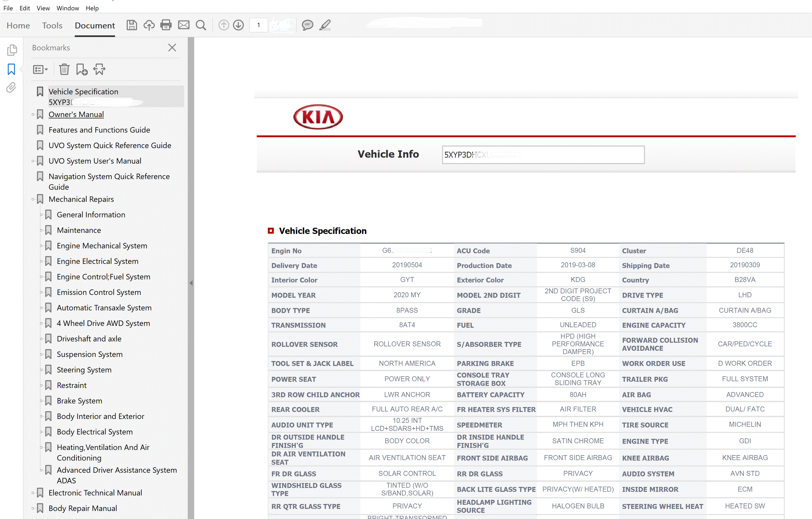Expand the Electronic Technical Manual bookmark
The image size is (812, 519).
[33, 493]
